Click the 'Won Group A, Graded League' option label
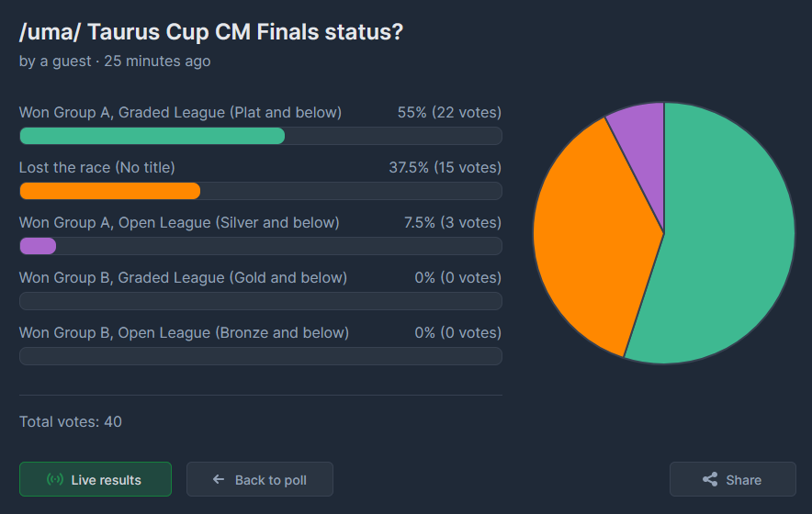This screenshot has height=514, width=812. tap(180, 112)
